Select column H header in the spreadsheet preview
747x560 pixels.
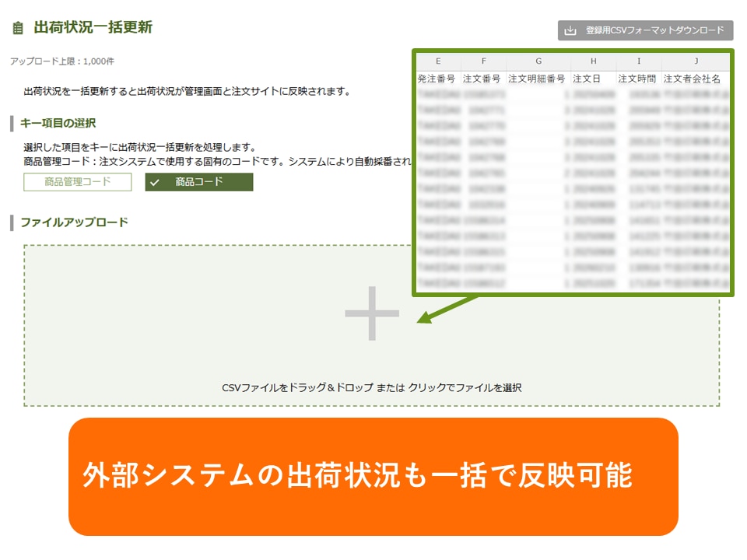[x=593, y=61]
